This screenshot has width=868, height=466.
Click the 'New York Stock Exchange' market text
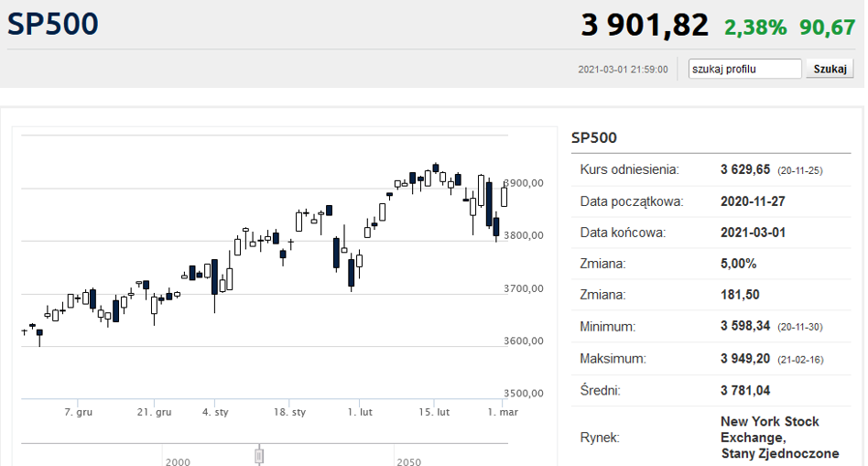point(770,428)
